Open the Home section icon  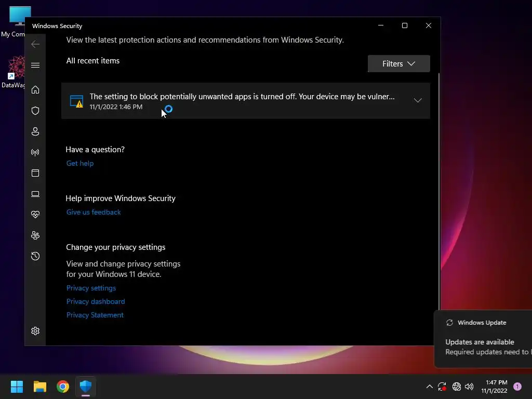tap(35, 90)
